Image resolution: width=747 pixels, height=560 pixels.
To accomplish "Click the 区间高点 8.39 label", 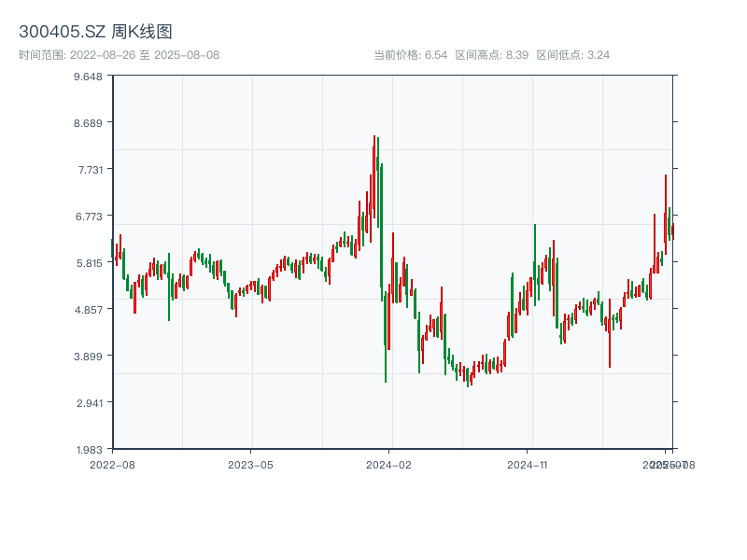I will click(492, 55).
